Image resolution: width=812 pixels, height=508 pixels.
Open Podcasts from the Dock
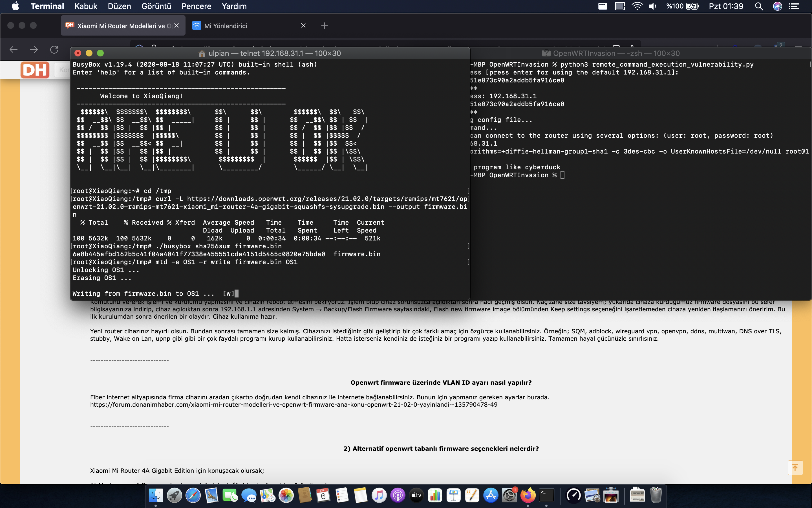coord(398,495)
